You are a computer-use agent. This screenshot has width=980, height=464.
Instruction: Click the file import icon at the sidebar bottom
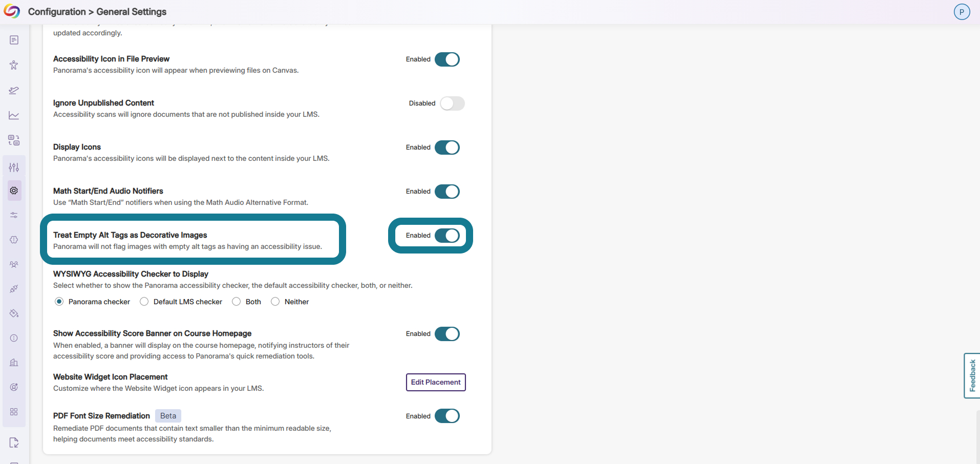pyautogui.click(x=14, y=442)
